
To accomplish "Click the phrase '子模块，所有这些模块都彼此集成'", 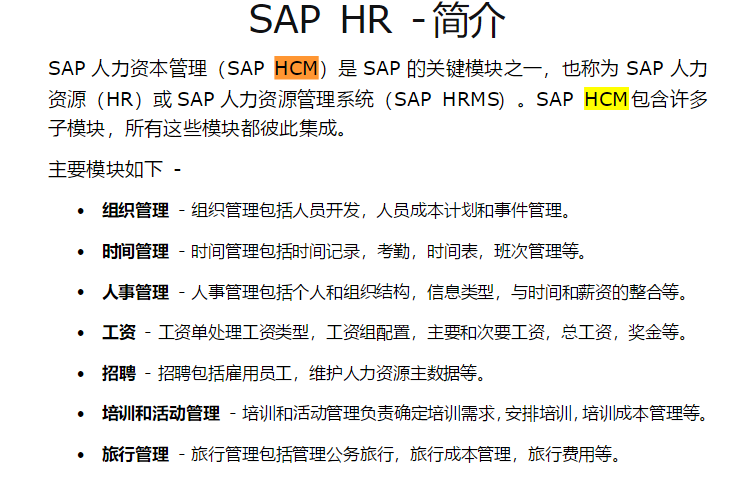I will coord(192,128).
